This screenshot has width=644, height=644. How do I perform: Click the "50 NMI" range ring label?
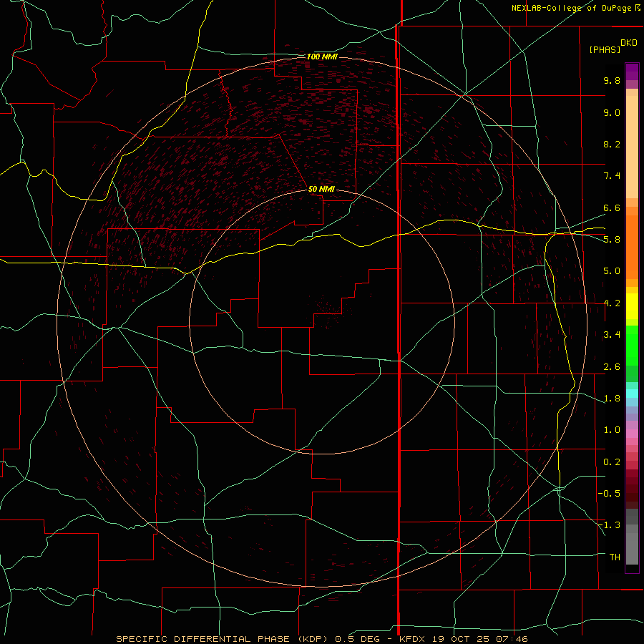[x=321, y=189]
